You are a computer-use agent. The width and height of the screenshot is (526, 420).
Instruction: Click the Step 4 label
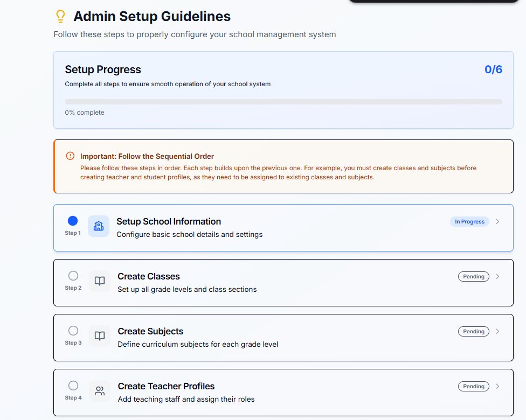point(73,398)
